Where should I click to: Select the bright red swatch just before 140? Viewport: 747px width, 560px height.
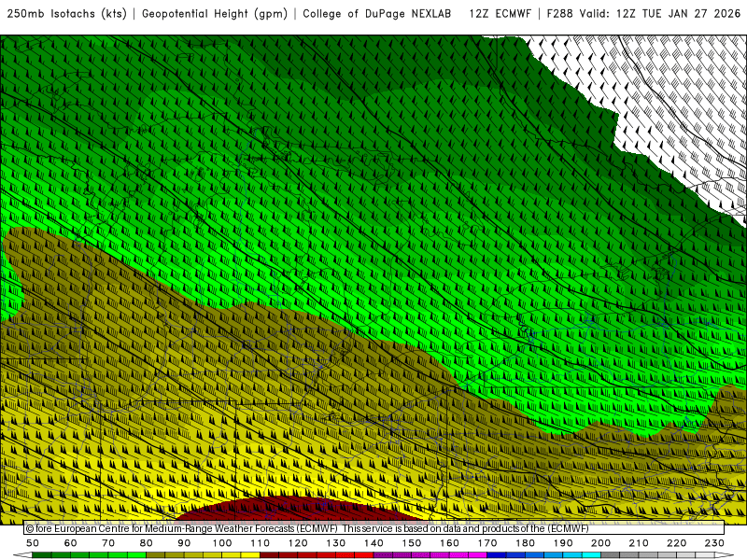[364, 554]
